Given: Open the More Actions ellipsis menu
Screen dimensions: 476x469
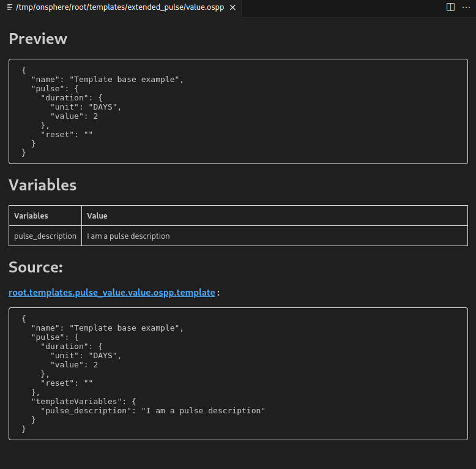Looking at the screenshot, I should click(466, 7).
